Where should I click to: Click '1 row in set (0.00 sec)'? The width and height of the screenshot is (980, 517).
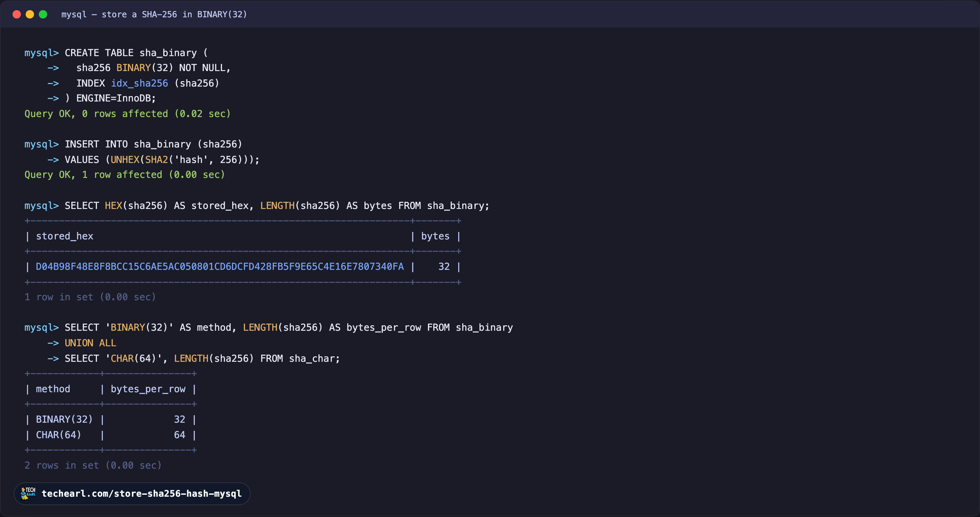click(90, 297)
